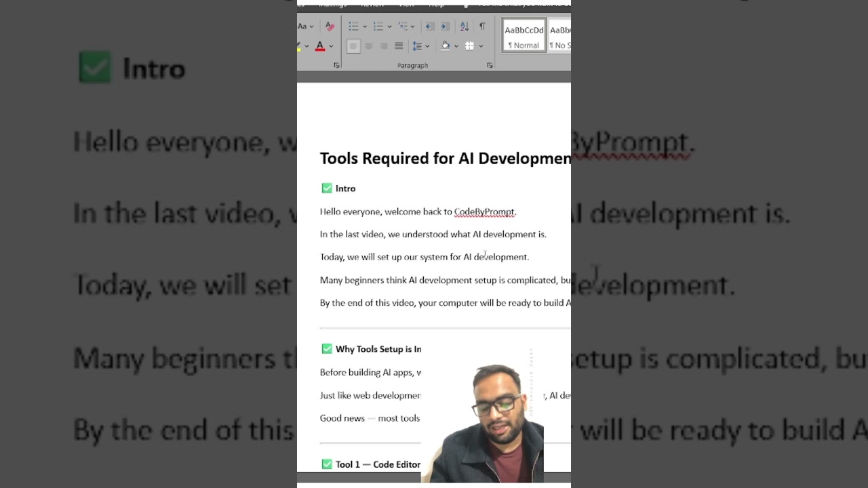868x488 pixels.
Task: Toggle Justify text alignment
Action: click(x=399, y=46)
